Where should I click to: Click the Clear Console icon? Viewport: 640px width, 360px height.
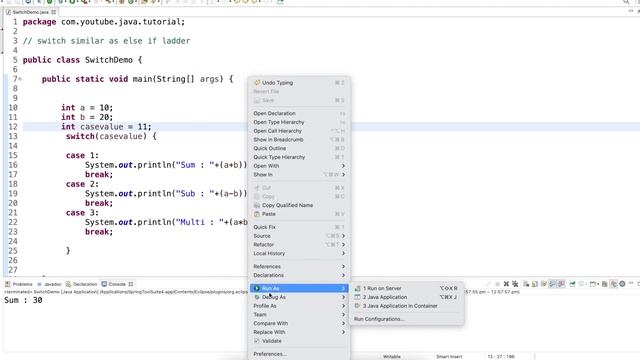point(526,284)
